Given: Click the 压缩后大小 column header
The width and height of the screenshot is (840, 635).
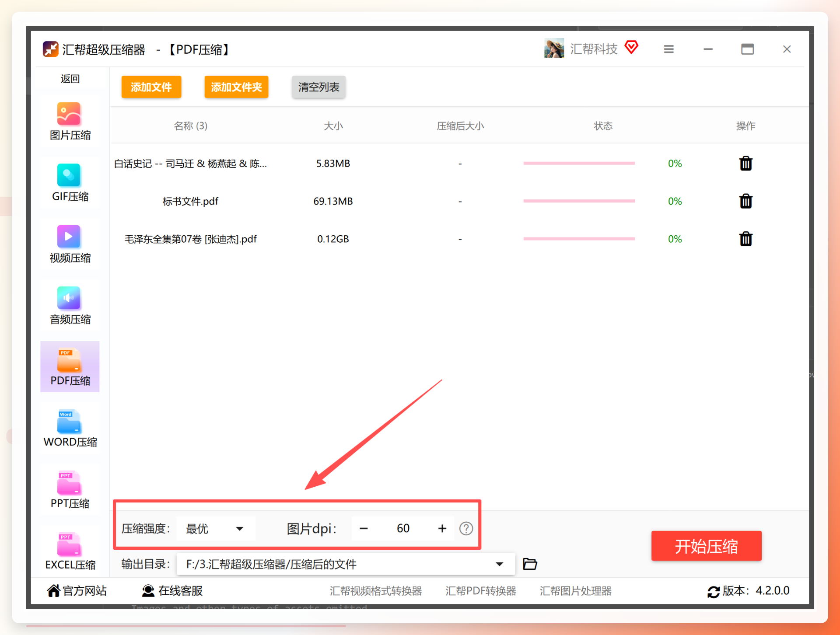Looking at the screenshot, I should [x=460, y=126].
